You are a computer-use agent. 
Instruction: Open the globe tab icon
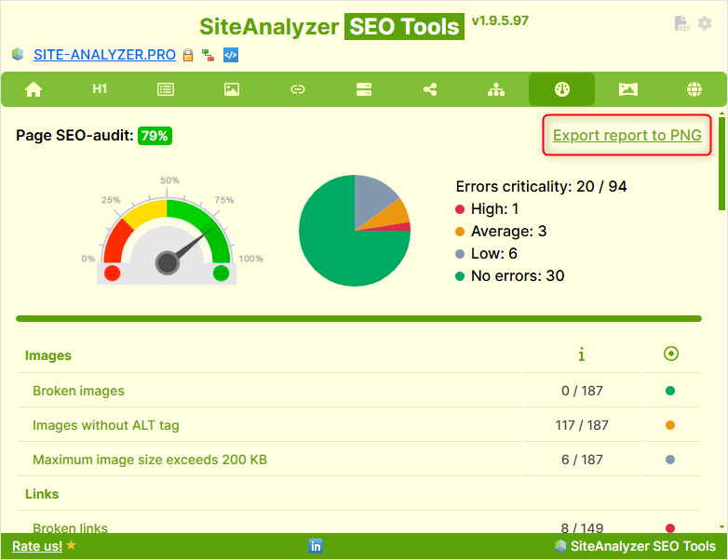pyautogui.click(x=694, y=89)
